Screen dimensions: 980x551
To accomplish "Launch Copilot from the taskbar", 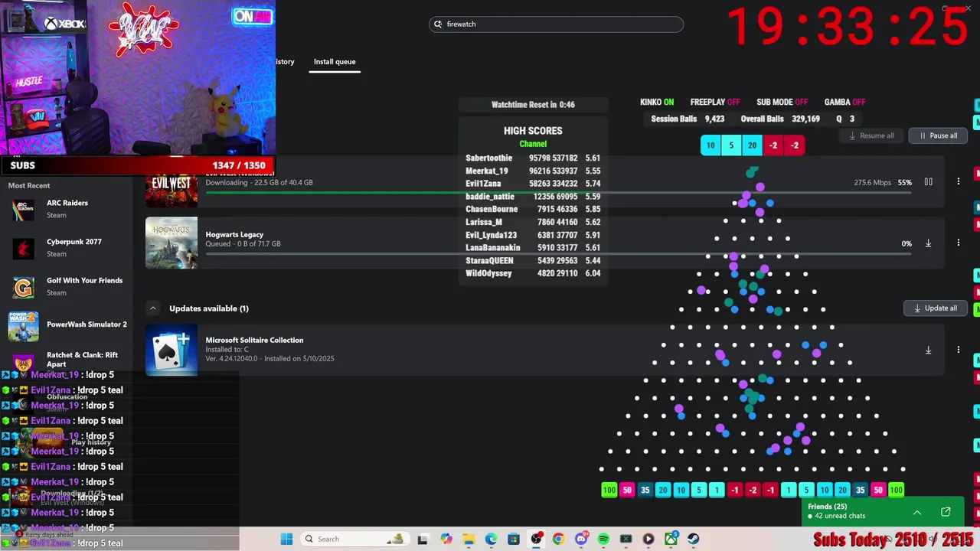I will [x=446, y=539].
